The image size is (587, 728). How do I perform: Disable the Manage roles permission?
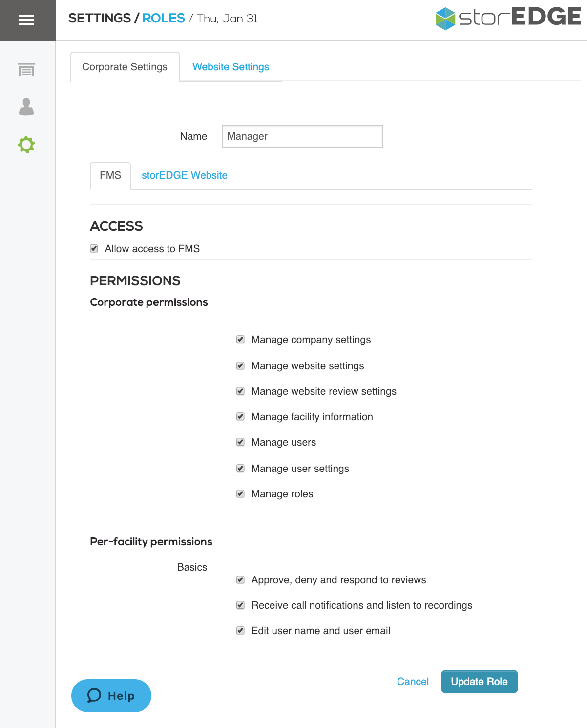click(x=240, y=493)
